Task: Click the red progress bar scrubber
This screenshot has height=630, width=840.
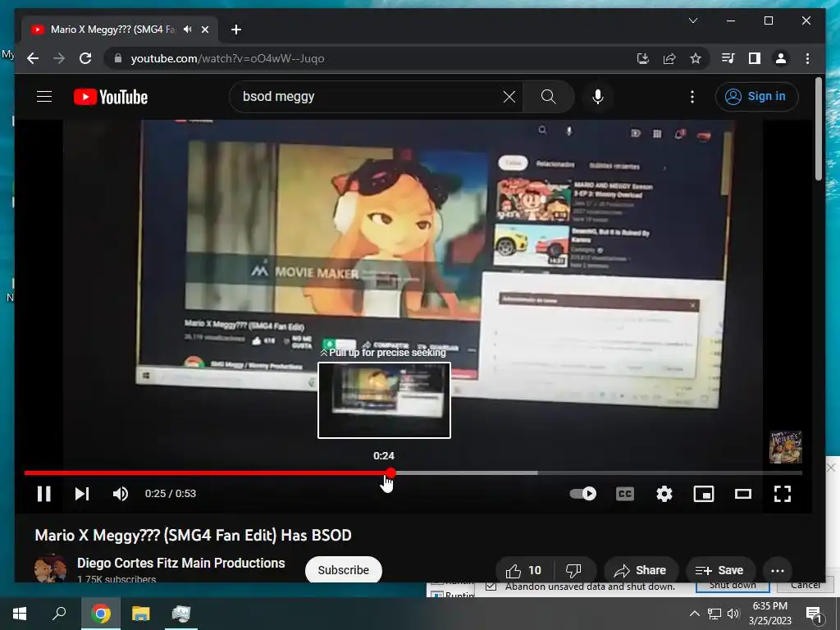Action: tap(390, 472)
